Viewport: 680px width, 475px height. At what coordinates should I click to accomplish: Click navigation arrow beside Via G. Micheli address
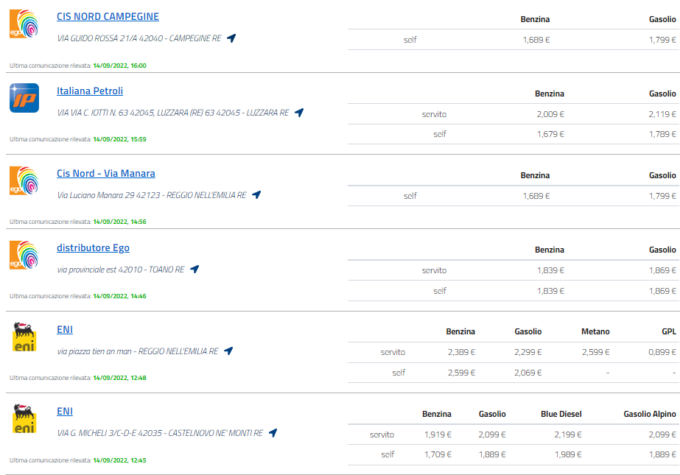click(x=273, y=433)
